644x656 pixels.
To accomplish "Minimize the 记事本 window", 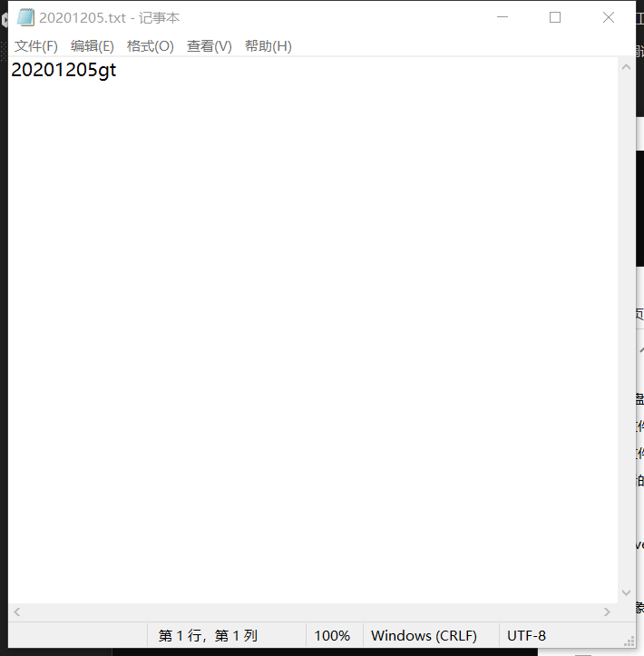I will click(503, 17).
